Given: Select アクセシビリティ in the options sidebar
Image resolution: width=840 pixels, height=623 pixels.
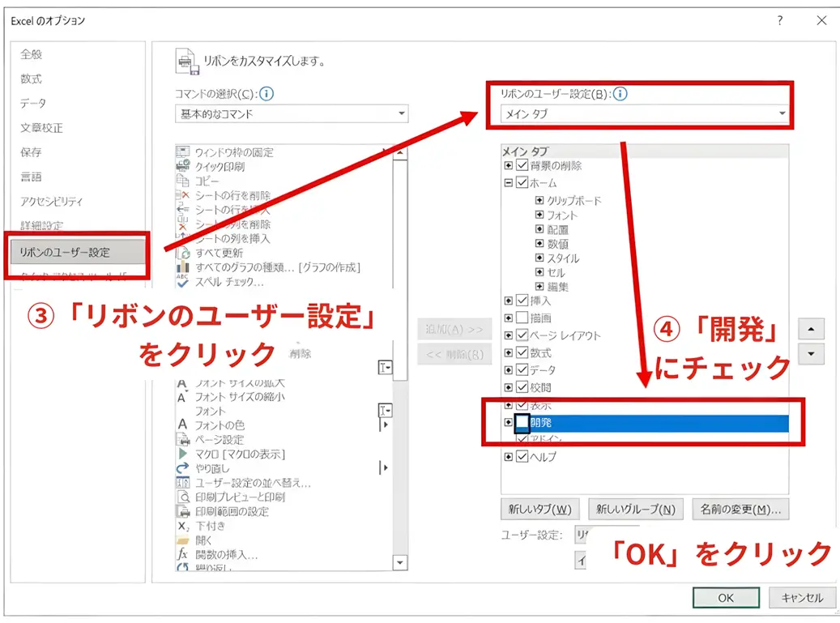Looking at the screenshot, I should [51, 202].
